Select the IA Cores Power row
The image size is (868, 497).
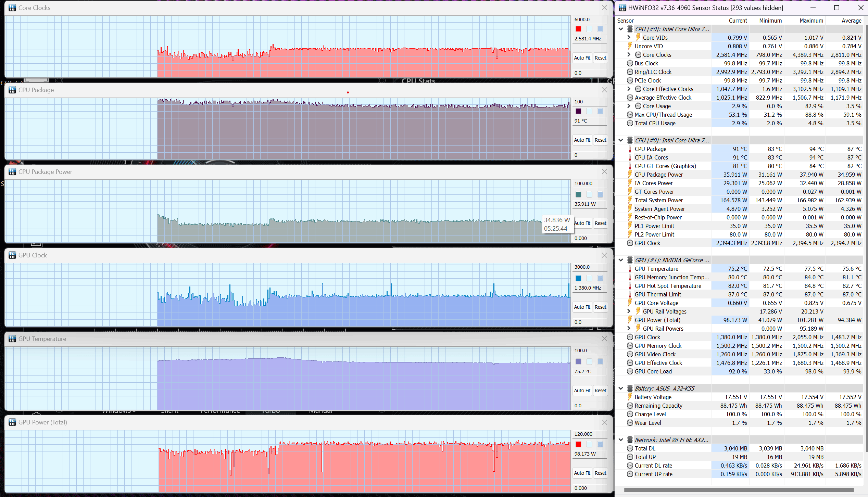tap(740, 183)
